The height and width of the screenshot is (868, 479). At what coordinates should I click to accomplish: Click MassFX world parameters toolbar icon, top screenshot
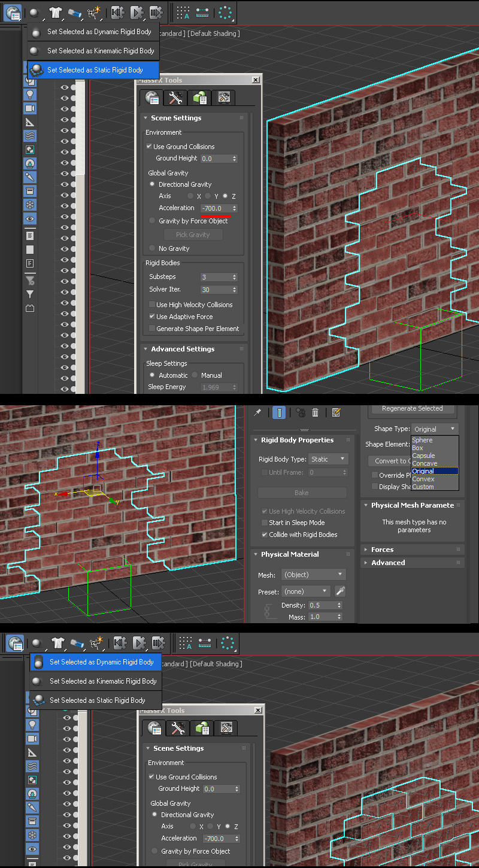click(13, 11)
